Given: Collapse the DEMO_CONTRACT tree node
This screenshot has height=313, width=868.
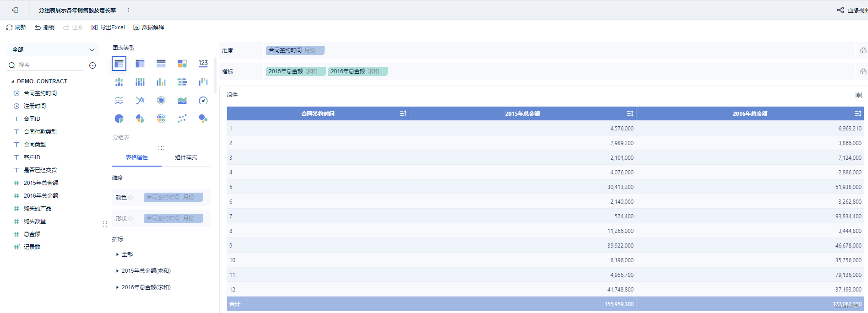Looking at the screenshot, I should [12, 81].
